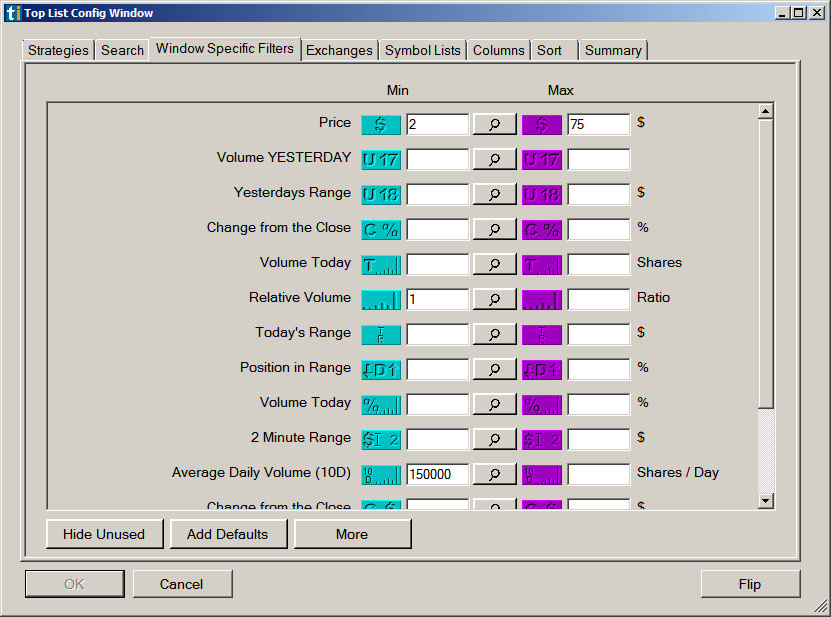Open the 2 Minute Range magnifier lookup

point(494,439)
